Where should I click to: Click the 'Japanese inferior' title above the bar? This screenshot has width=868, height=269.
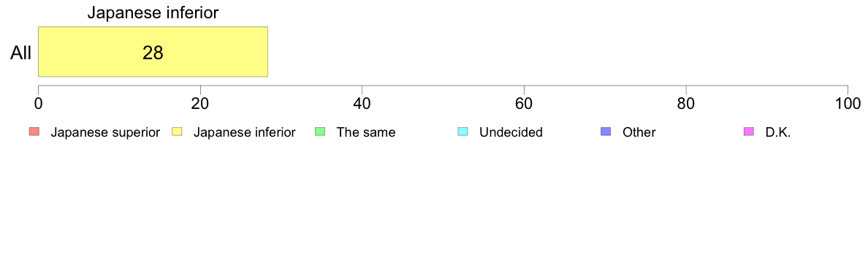point(153,12)
